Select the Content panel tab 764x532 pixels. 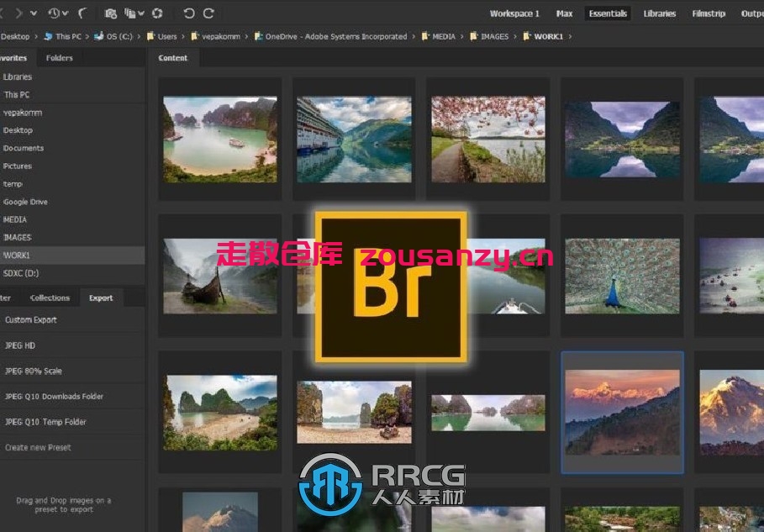click(172, 58)
